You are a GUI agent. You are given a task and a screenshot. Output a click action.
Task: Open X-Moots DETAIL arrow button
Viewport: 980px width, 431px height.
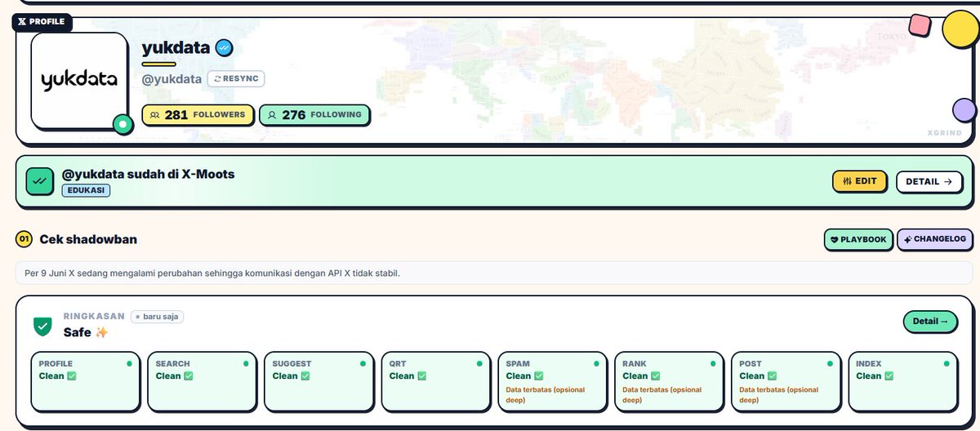click(929, 181)
